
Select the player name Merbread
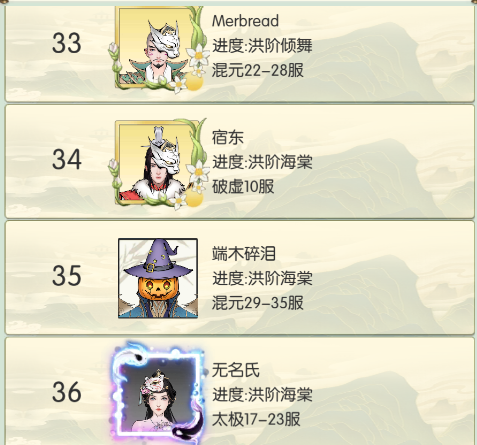click(245, 21)
